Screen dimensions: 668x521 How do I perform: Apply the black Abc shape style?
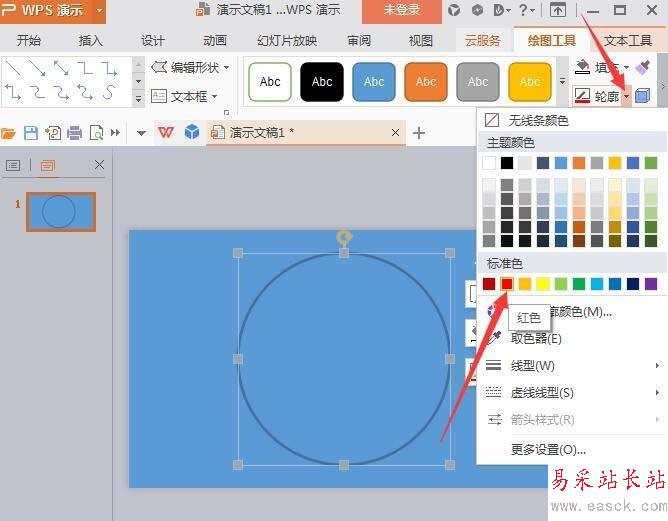click(x=322, y=81)
